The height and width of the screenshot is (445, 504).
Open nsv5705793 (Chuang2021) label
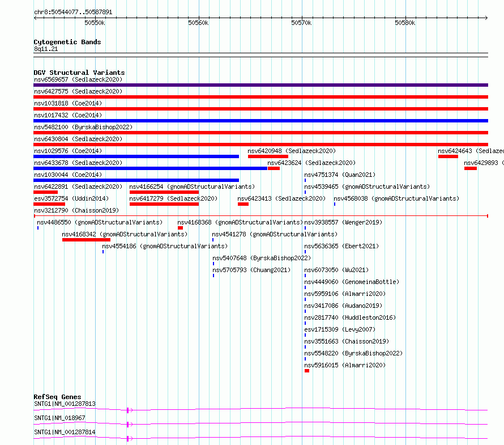(251, 270)
